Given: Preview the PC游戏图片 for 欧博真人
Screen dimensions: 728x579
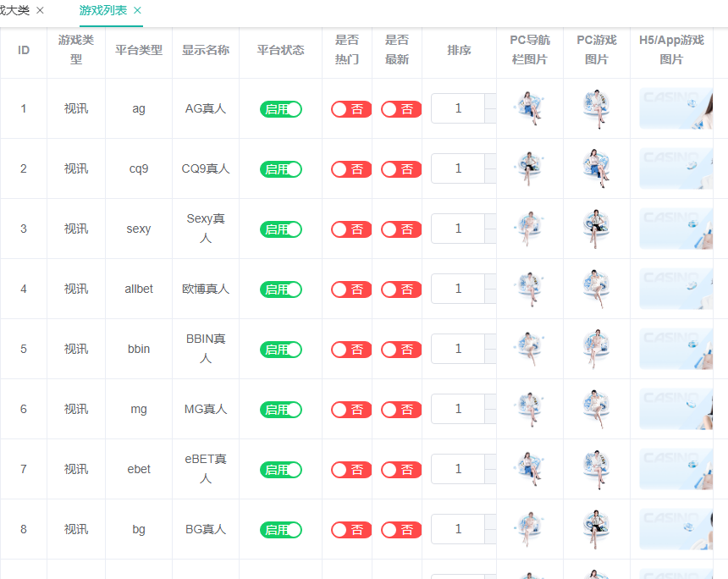Looking at the screenshot, I should tap(597, 289).
